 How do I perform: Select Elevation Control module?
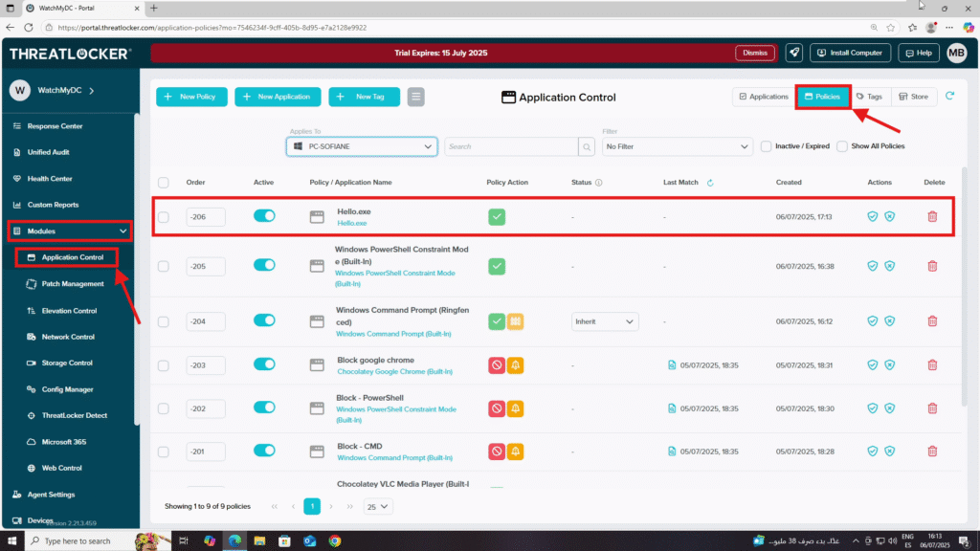pos(69,311)
